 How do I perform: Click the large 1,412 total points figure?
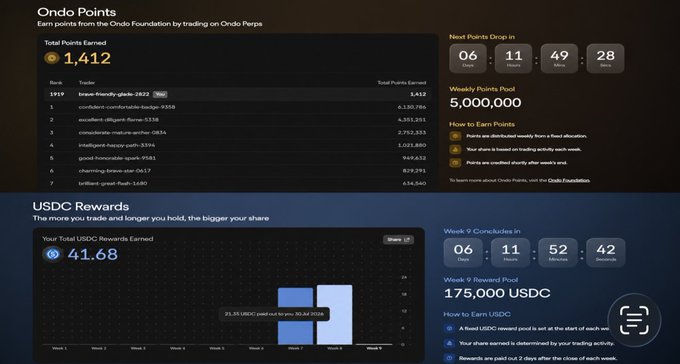87,58
